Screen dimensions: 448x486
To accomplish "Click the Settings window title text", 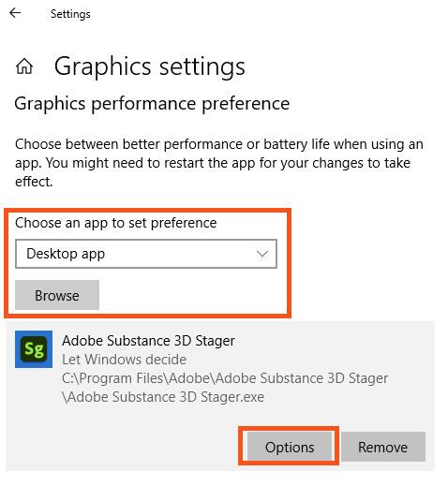I will tap(70, 14).
